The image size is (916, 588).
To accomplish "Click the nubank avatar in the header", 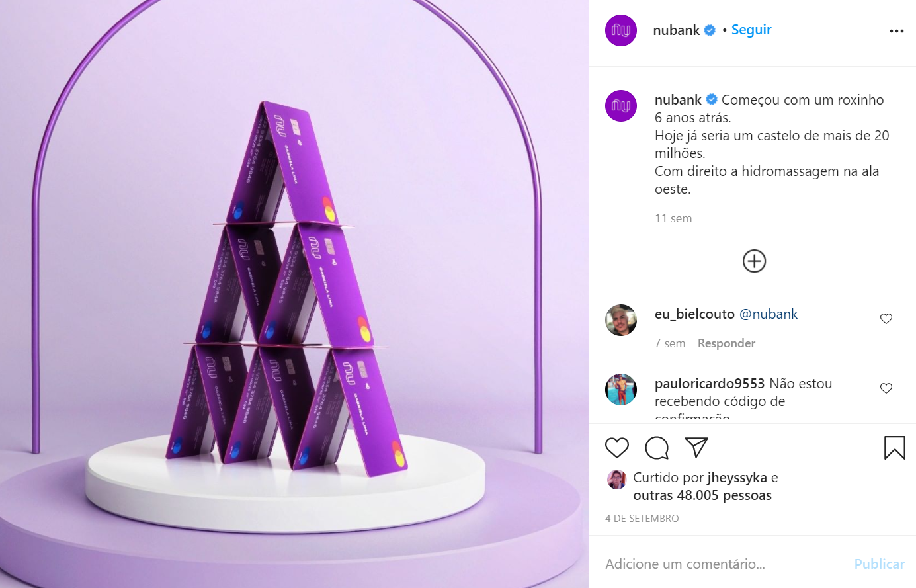I will pyautogui.click(x=621, y=30).
